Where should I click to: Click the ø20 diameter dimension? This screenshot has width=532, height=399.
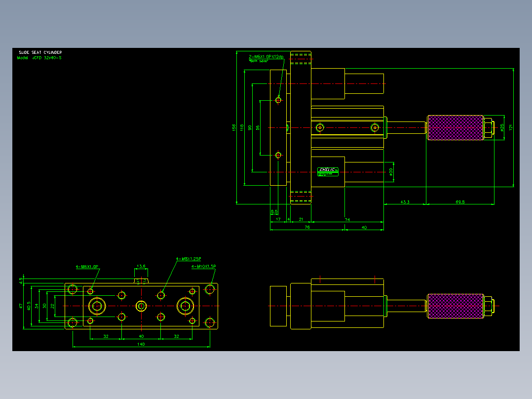point(391,172)
